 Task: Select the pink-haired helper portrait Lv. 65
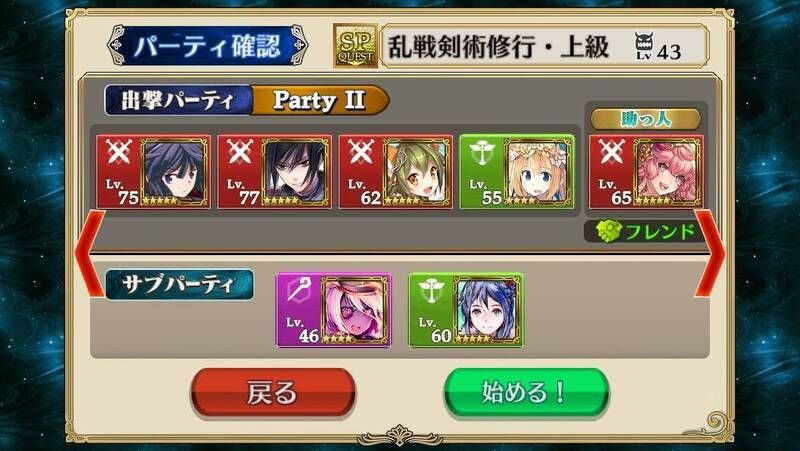(667, 172)
